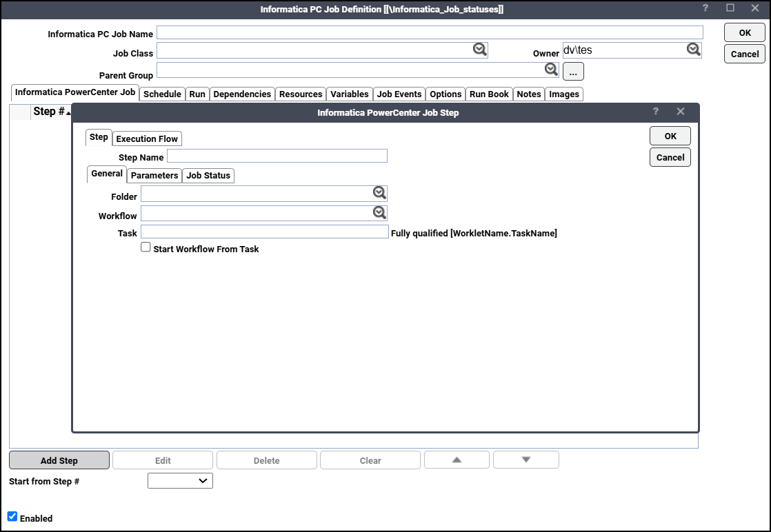The height and width of the screenshot is (532, 771).
Task: Click the Edit step button
Action: tap(163, 460)
